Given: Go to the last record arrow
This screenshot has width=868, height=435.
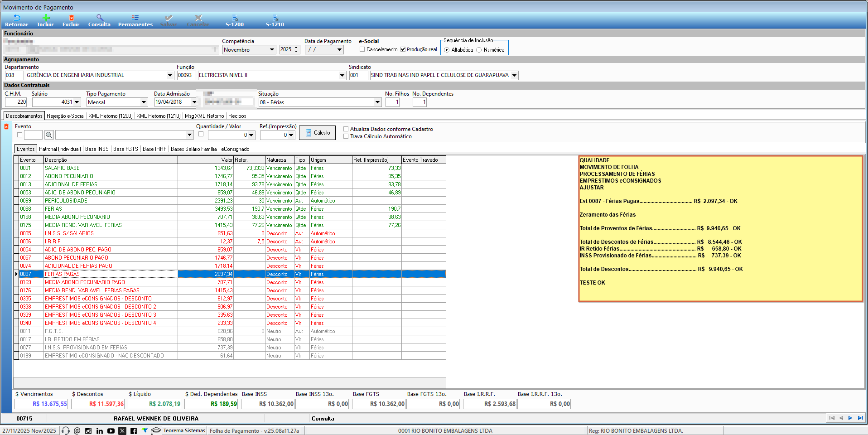Looking at the screenshot, I should pos(860,418).
